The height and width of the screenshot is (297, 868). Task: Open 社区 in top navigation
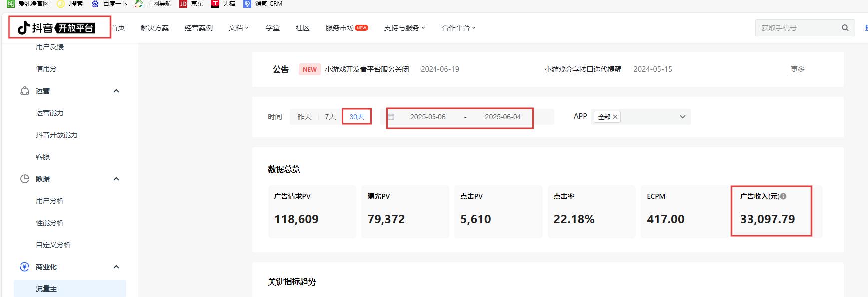coord(303,28)
